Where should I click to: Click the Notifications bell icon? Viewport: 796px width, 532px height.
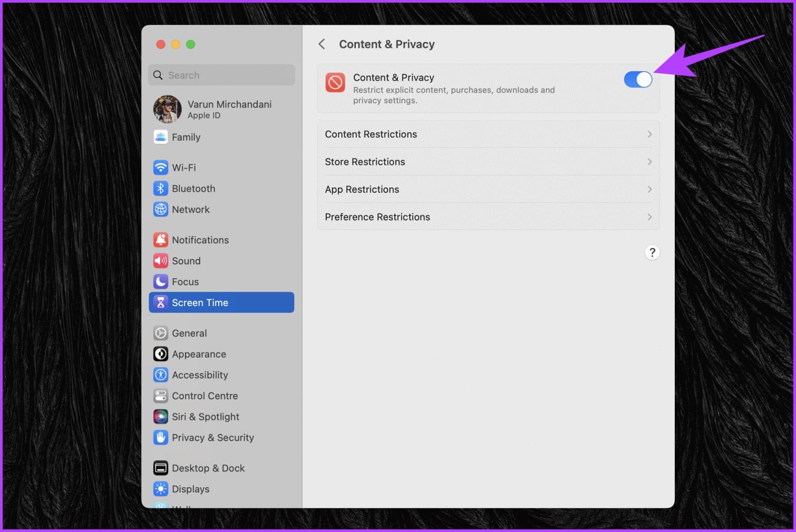click(x=161, y=240)
